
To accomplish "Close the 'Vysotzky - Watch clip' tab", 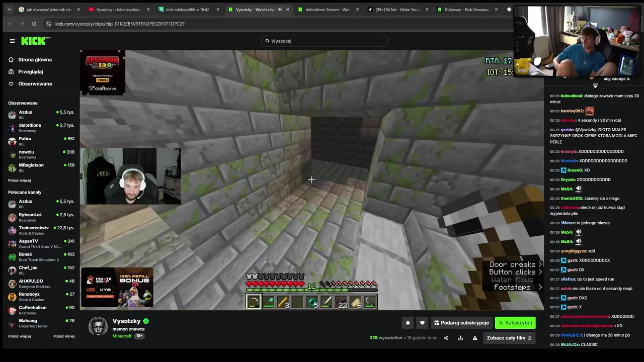I will click(x=287, y=10).
